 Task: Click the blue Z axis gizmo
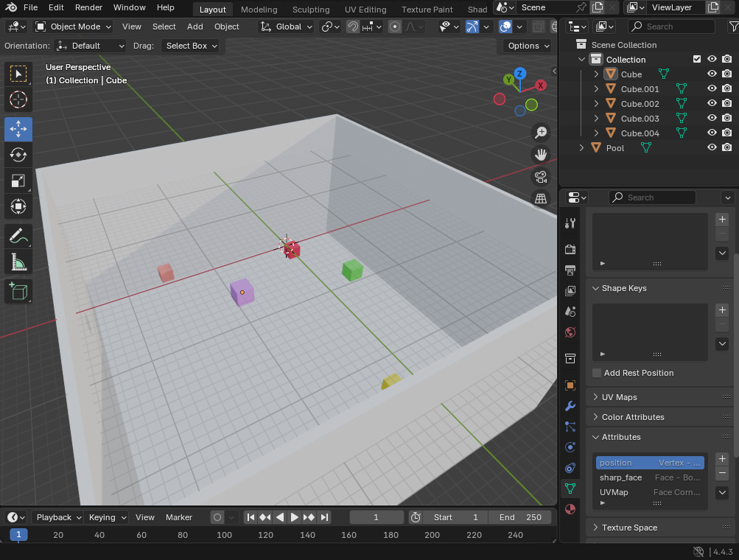tap(520, 74)
